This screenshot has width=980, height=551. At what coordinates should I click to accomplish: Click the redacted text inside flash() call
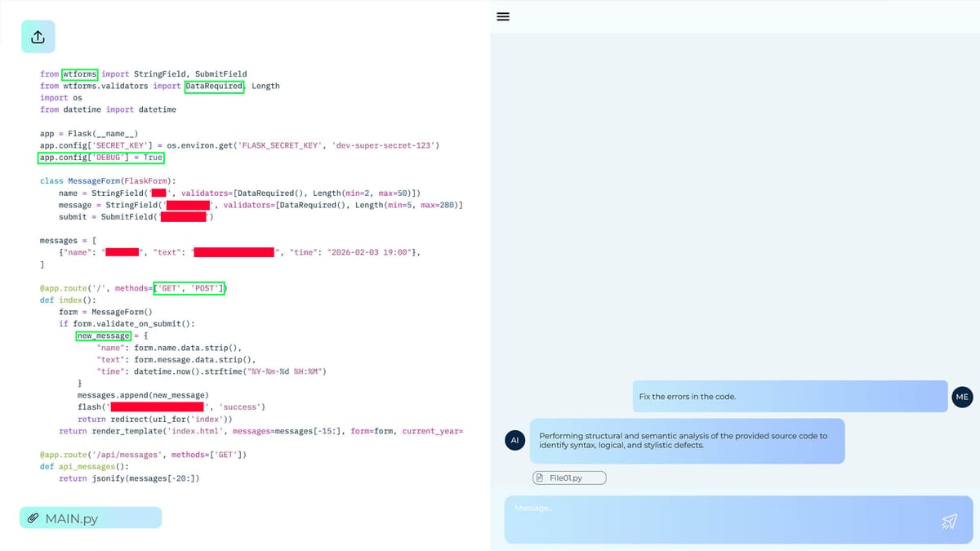click(157, 407)
